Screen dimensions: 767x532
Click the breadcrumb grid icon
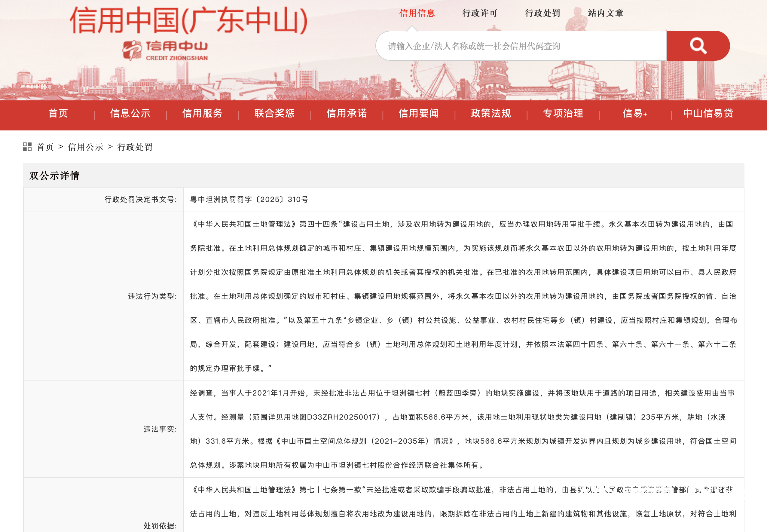click(x=27, y=147)
